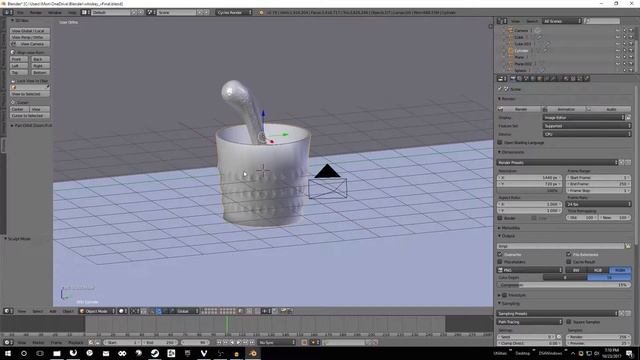Toggle the File Extensions checkbox

569,254
